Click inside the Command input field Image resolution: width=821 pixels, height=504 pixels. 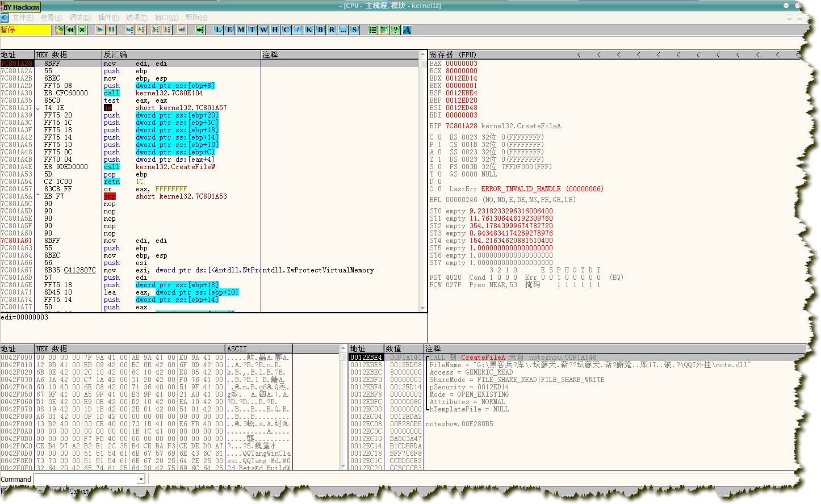tap(85, 480)
